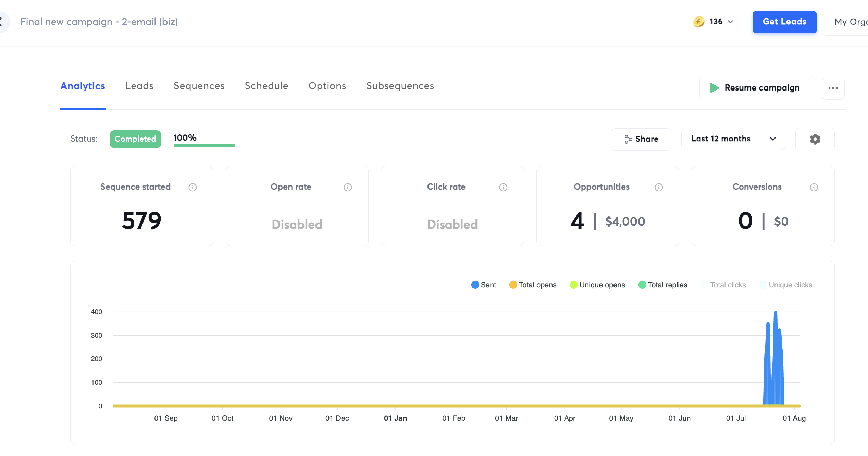The image size is (868, 456).
Task: Expand the 136 credits dropdown
Action: coord(730,22)
